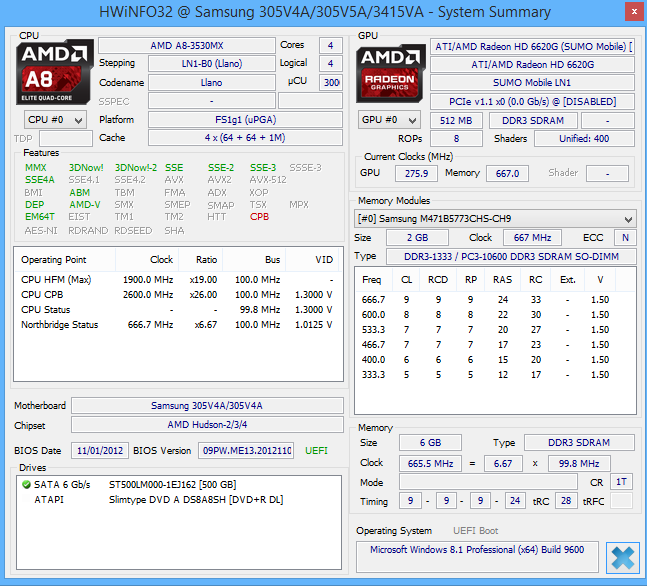The width and height of the screenshot is (647, 586).
Task: Click the empty TDP field
Action: coord(66,139)
